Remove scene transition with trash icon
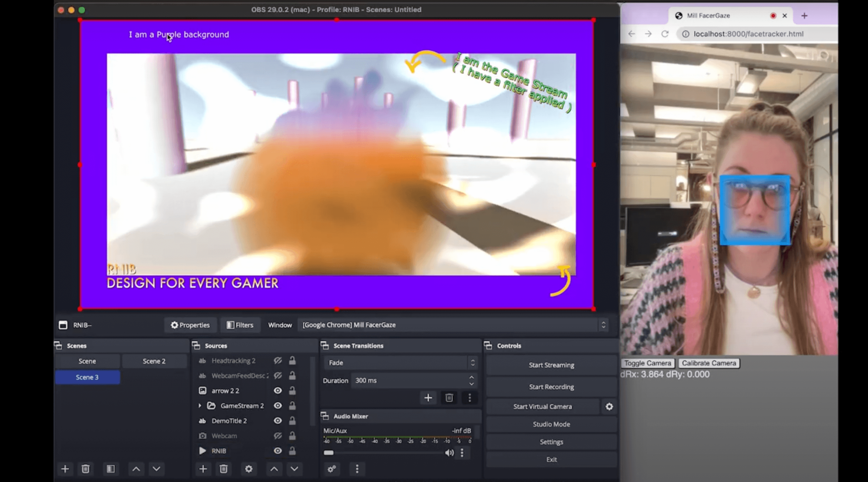 tap(449, 398)
